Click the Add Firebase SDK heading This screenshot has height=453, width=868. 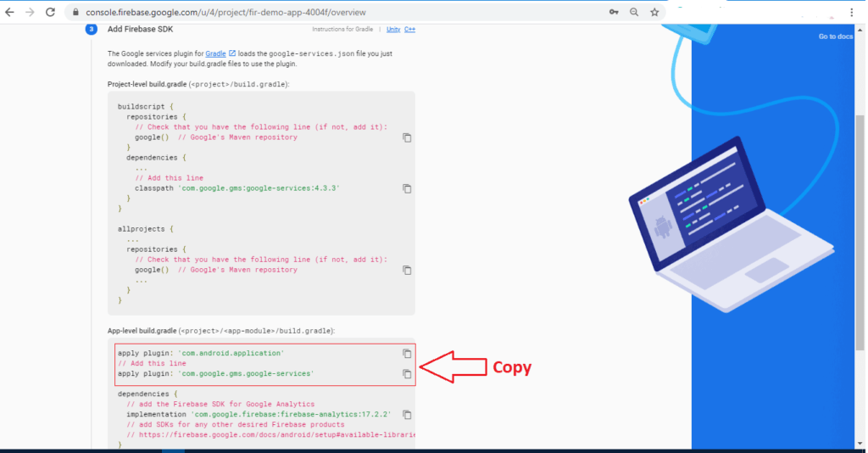(140, 30)
